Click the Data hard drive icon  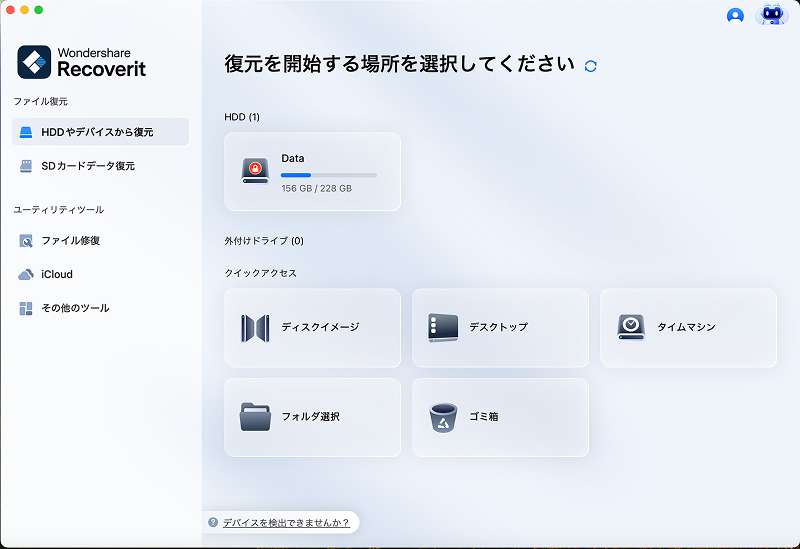255,171
